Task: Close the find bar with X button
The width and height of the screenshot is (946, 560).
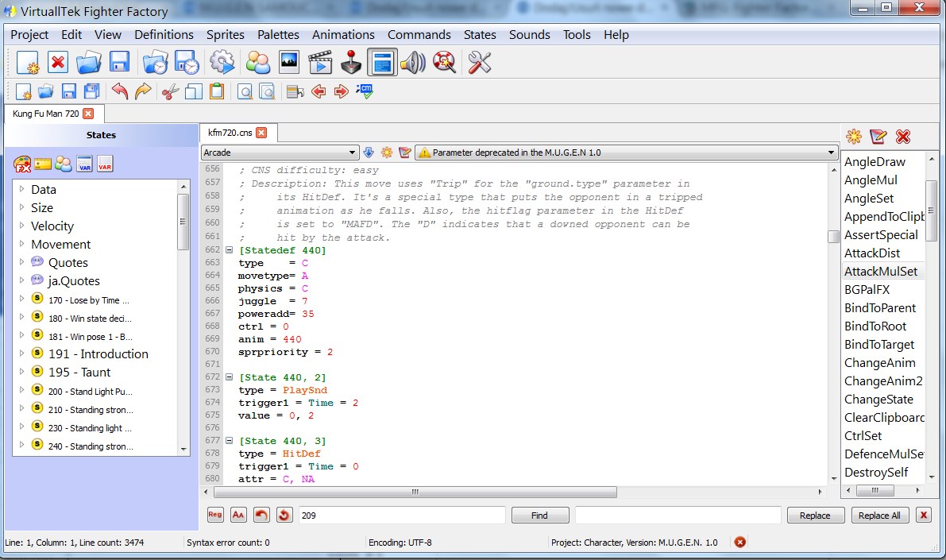Action: (923, 516)
